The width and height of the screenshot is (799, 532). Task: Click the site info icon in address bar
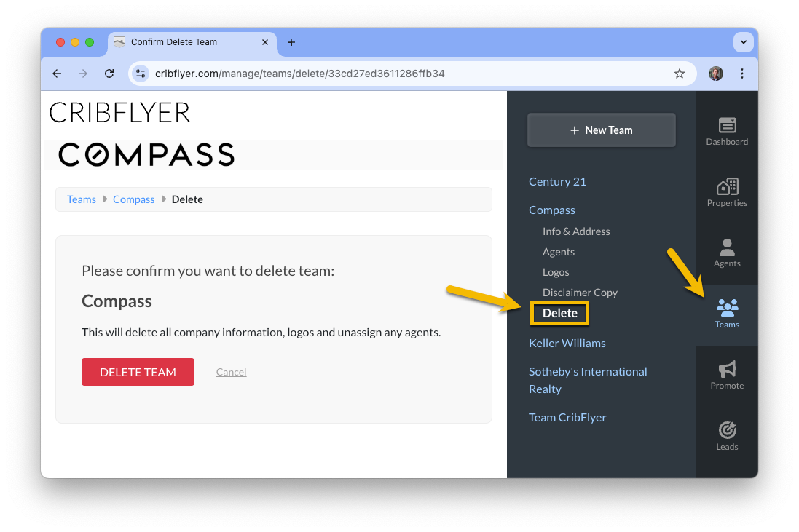[141, 74]
